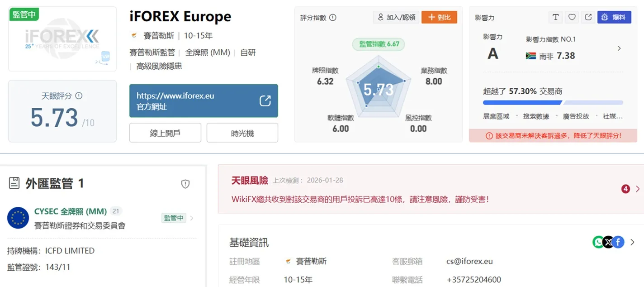Click the 賽普勒斯監管 tag

[x=152, y=53]
